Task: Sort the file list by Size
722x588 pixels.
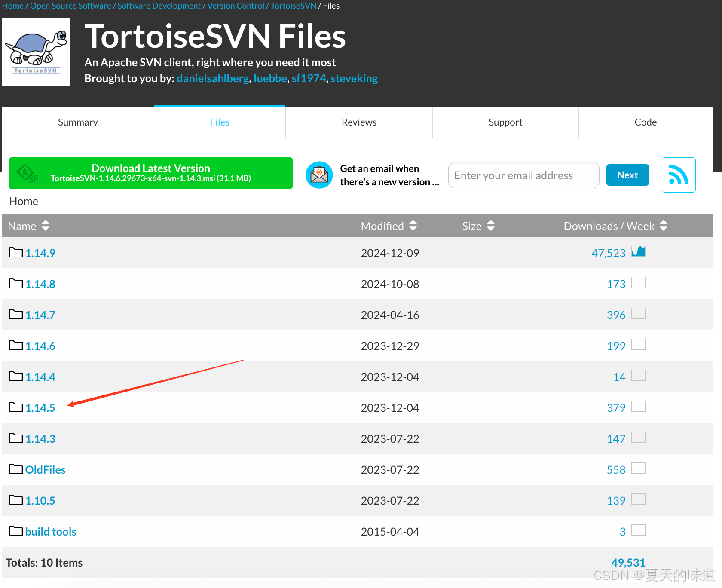Action: click(x=478, y=226)
